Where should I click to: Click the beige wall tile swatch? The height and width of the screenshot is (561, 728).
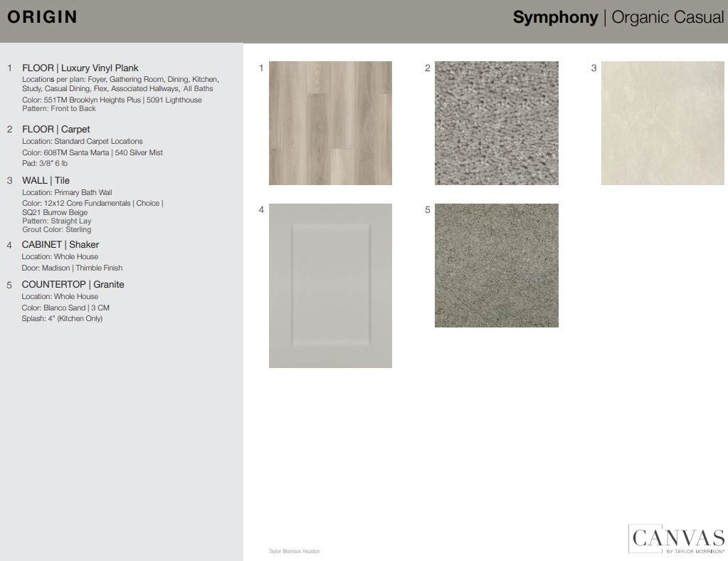662,123
